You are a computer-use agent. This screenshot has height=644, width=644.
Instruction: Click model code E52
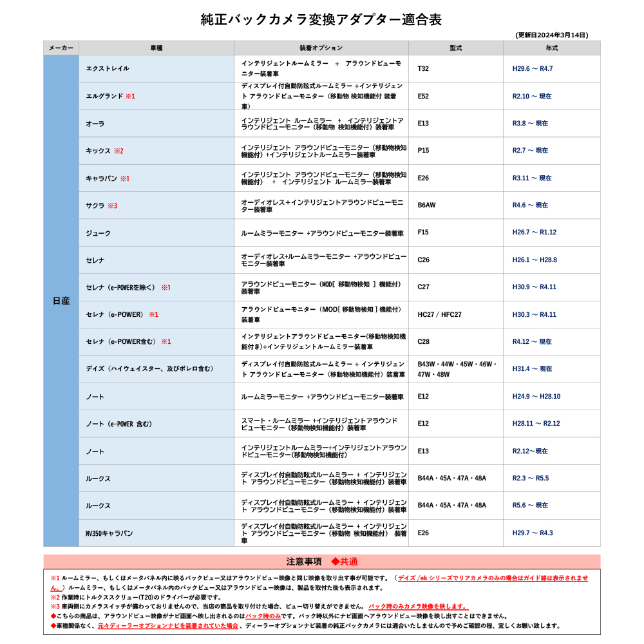(x=423, y=96)
